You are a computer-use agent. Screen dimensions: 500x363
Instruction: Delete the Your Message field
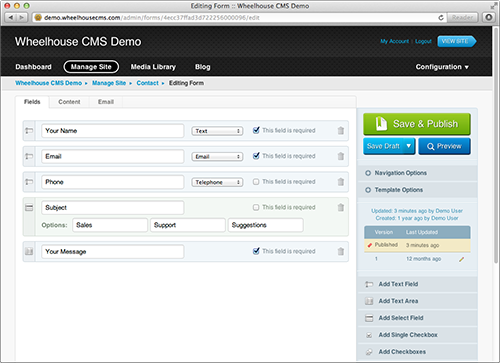tap(341, 251)
